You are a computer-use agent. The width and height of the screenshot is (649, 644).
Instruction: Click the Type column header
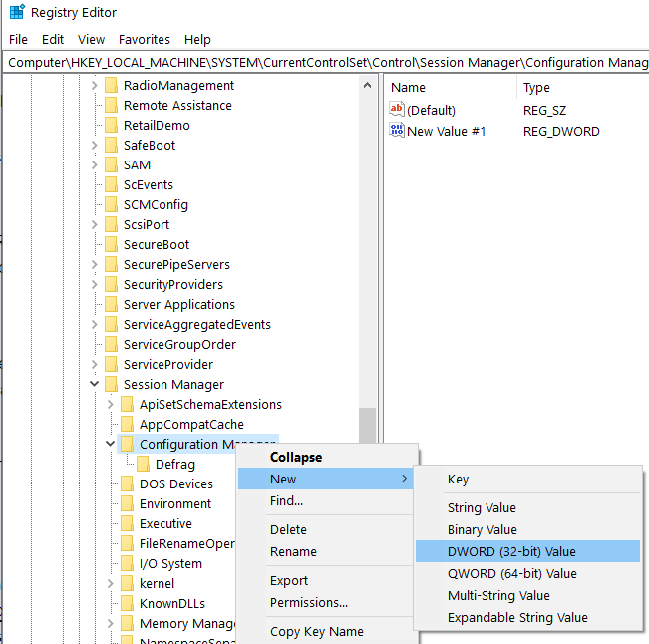[583, 88]
